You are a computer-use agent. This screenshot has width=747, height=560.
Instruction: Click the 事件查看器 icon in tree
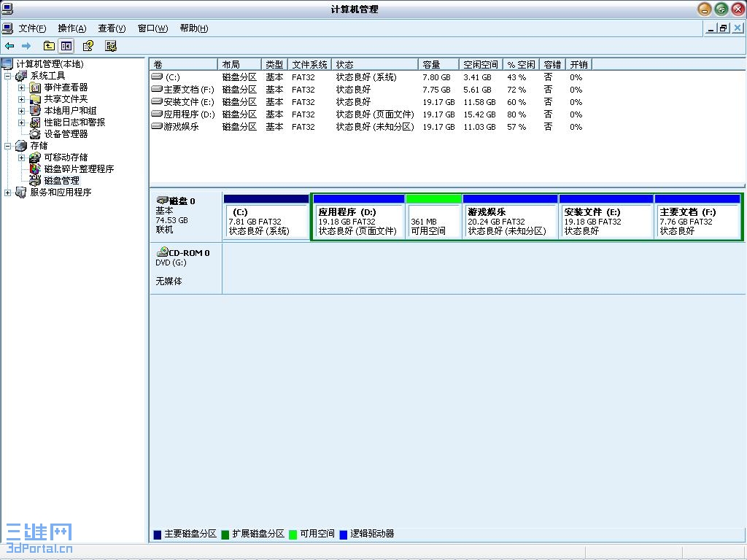pos(35,87)
